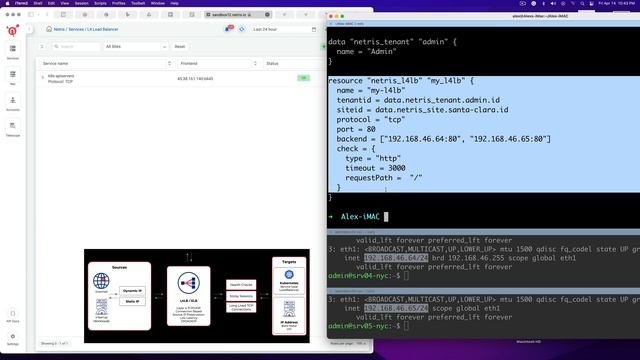Click the green OK status badge
Image resolution: width=640 pixels, height=360 pixels.
click(304, 78)
